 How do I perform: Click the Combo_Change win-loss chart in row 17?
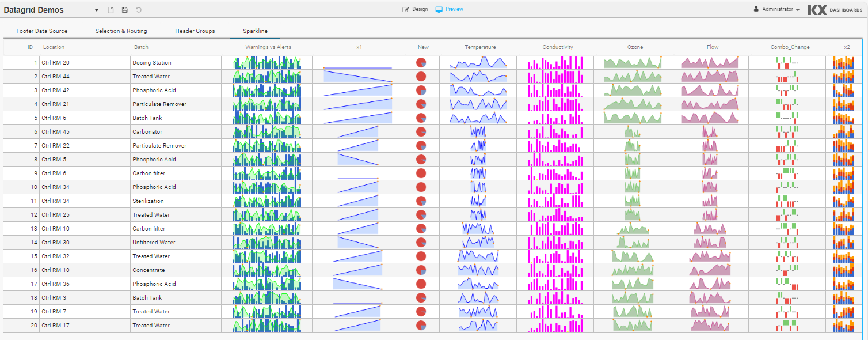[787, 284]
